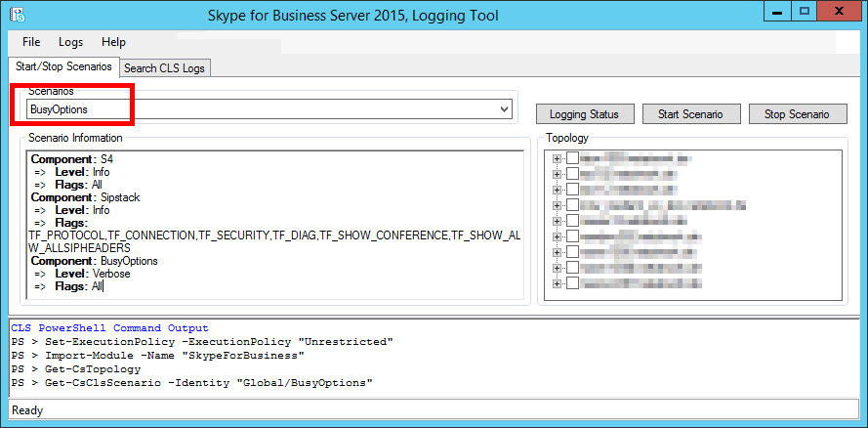
Task: Click the Get-CsTopology command line
Action: click(x=76, y=368)
